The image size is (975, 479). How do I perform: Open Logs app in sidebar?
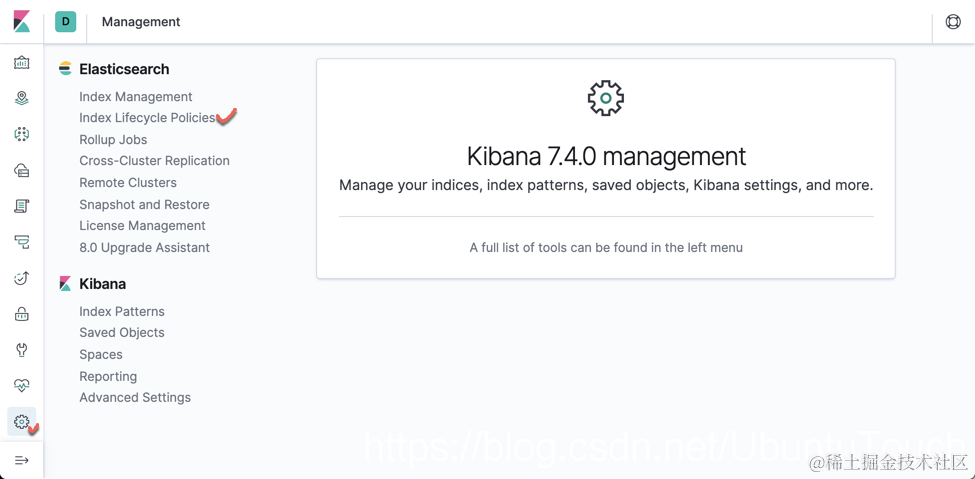pos(22,206)
